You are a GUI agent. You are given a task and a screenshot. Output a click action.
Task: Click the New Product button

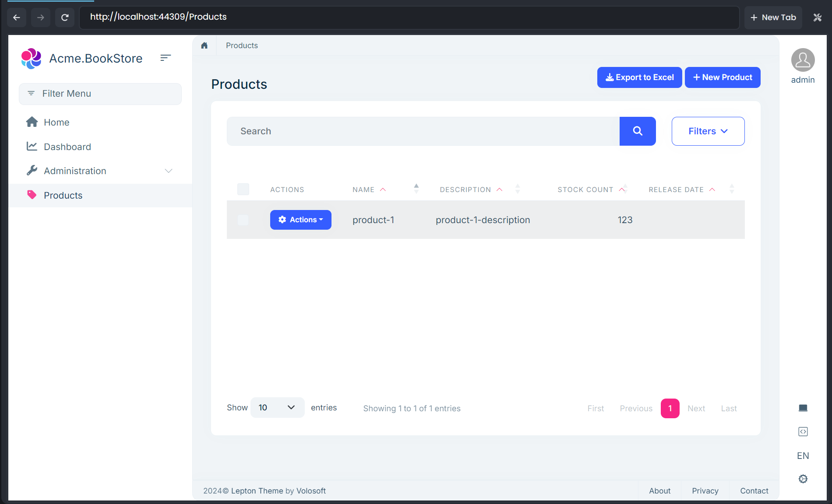click(x=722, y=77)
